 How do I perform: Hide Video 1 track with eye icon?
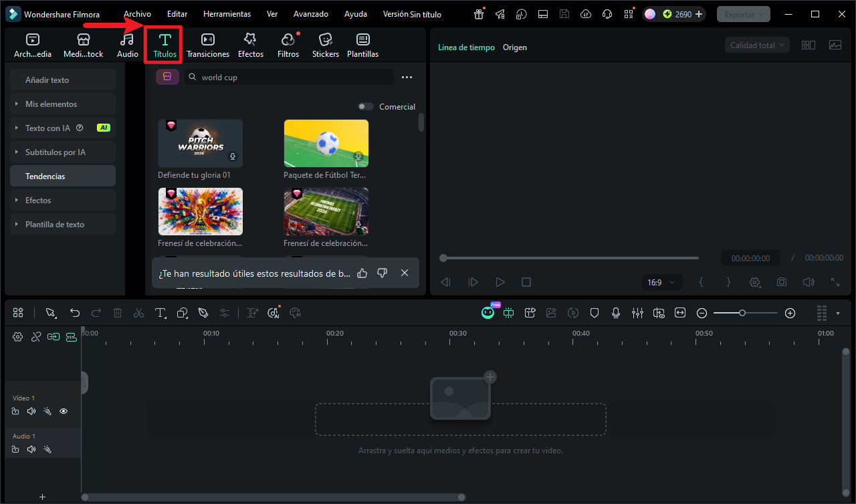point(64,412)
